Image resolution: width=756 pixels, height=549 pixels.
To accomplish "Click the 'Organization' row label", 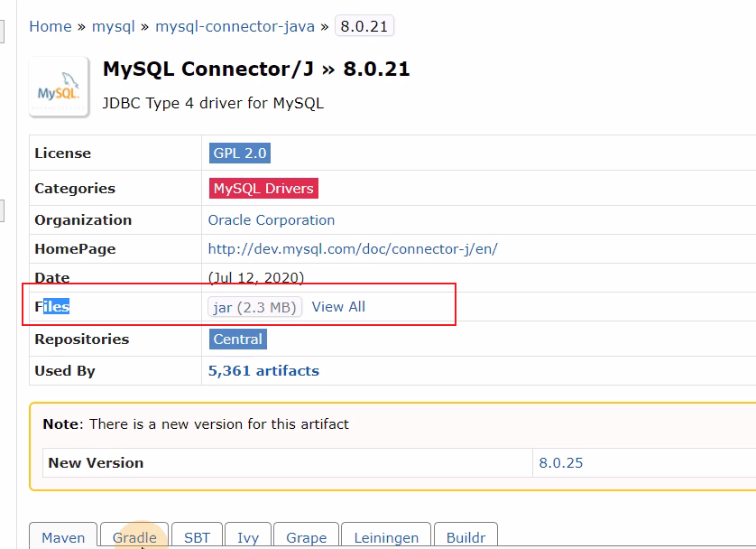I will (83, 220).
